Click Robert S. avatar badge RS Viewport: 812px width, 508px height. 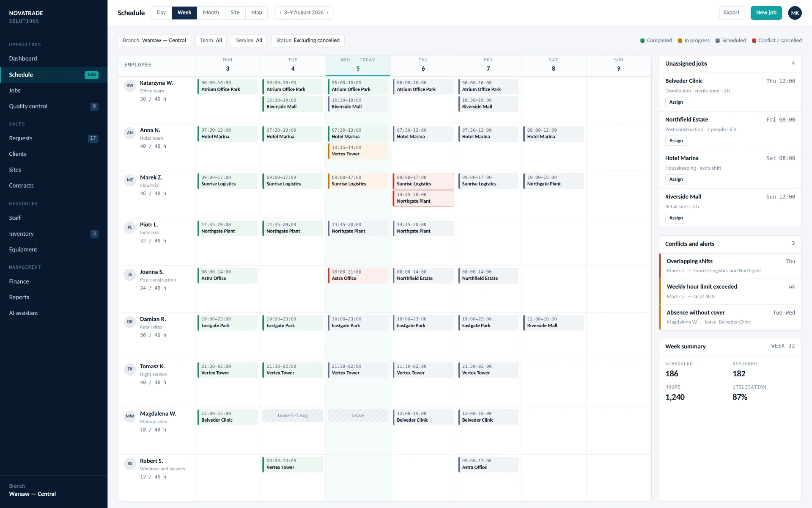[130, 464]
